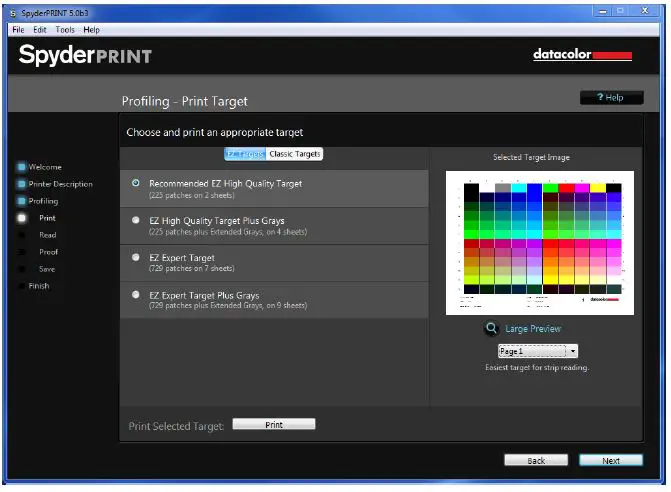Click the Print step indicator icon
The height and width of the screenshot is (492, 671).
pyautogui.click(x=21, y=218)
